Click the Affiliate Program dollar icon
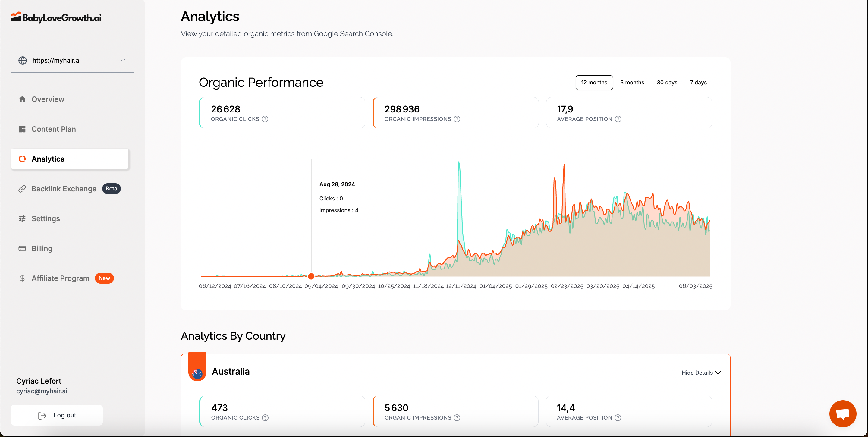868x437 pixels. tap(22, 278)
